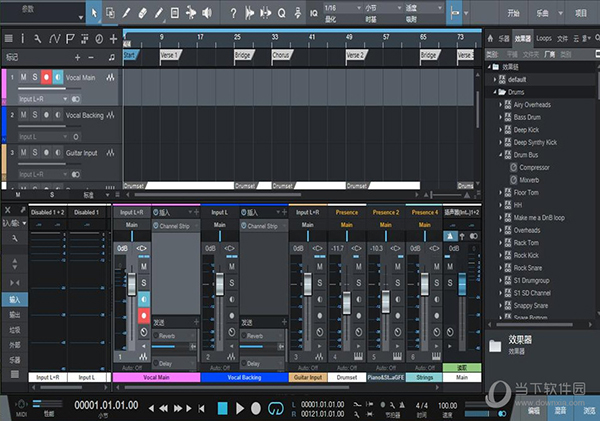Toggle monitor on Vocal Main track

[57, 77]
